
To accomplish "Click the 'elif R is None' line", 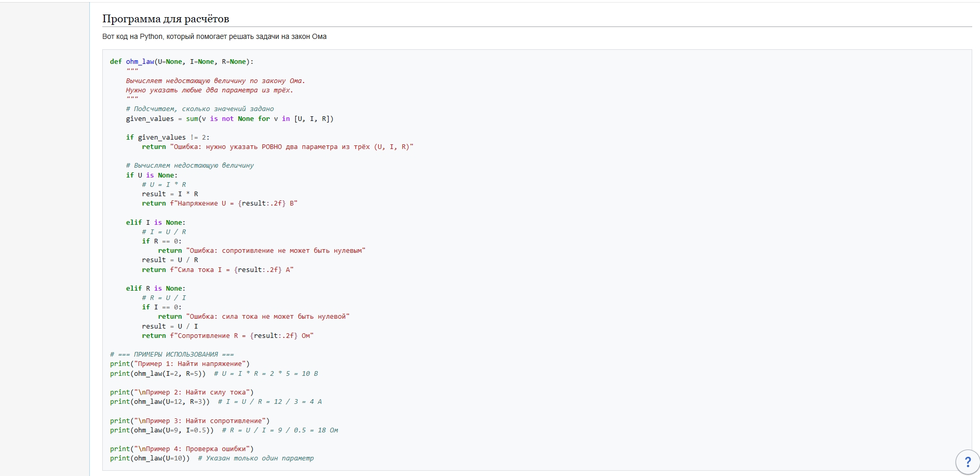I will [x=155, y=289].
